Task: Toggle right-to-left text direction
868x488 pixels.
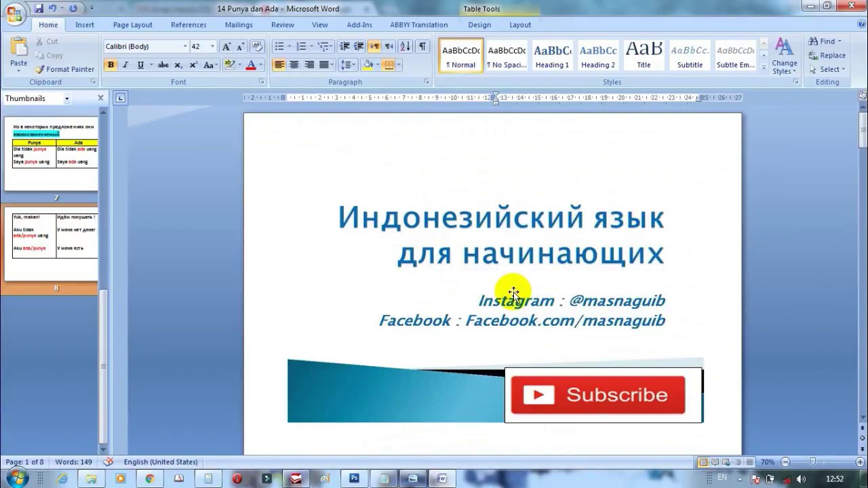Action: coord(389,47)
